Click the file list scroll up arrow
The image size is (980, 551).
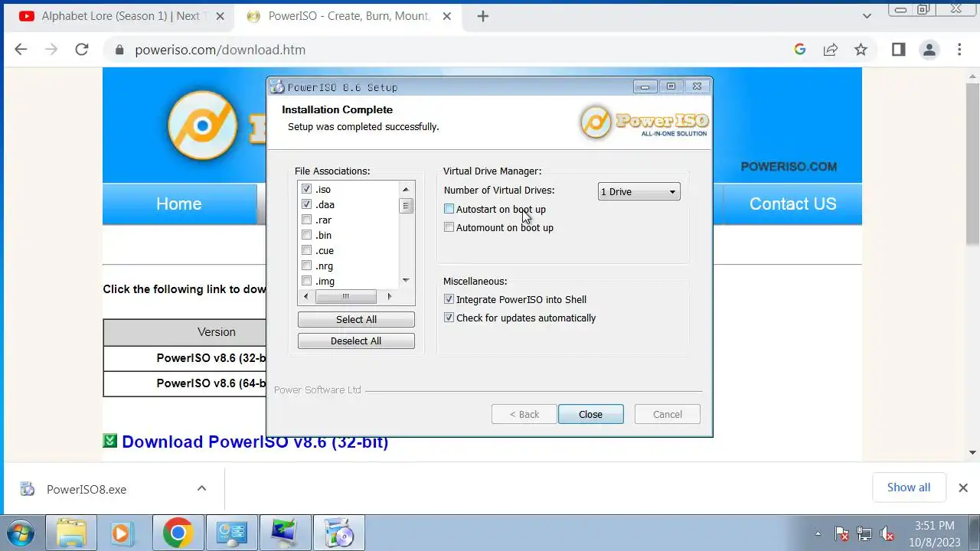pyautogui.click(x=406, y=189)
